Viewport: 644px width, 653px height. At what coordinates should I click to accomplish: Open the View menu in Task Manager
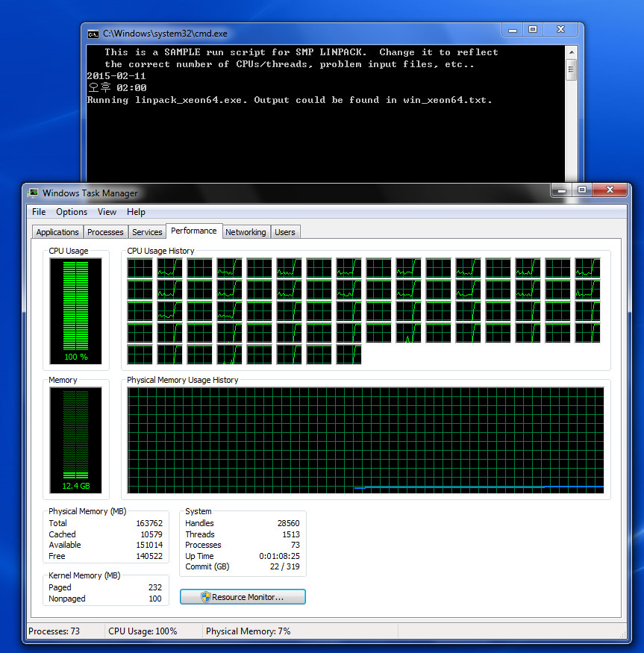(107, 212)
